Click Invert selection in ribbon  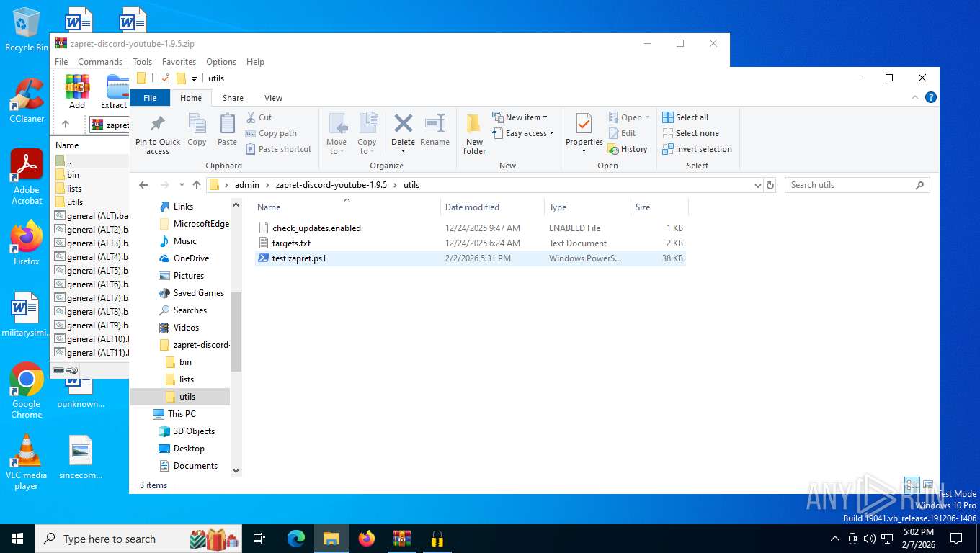pos(697,149)
